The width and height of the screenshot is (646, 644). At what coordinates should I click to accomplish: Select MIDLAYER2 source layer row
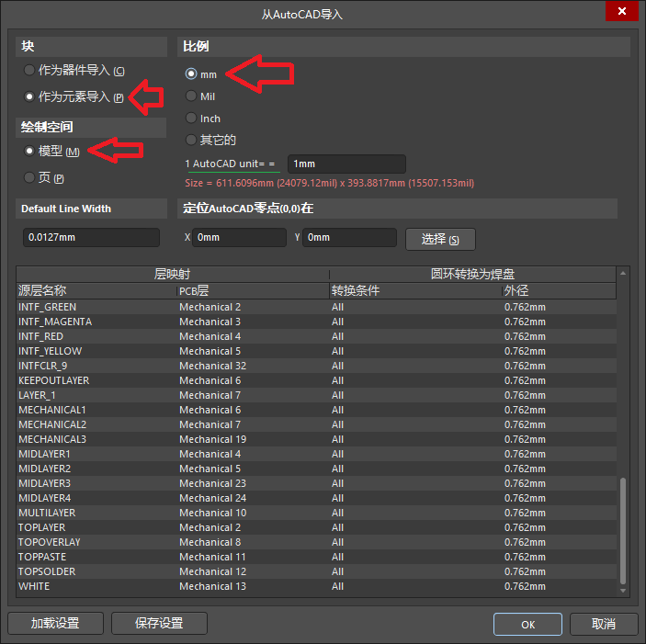coord(316,469)
